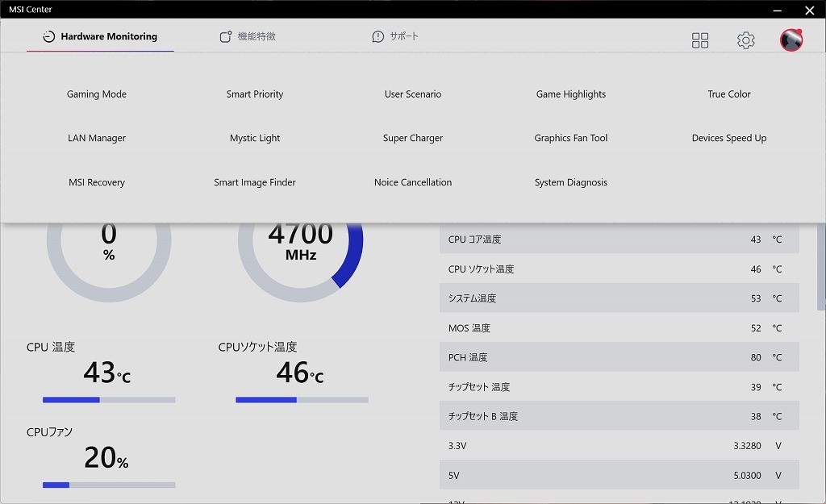Open Gaming Mode feature
Screen dimensions: 826x504
97,94
